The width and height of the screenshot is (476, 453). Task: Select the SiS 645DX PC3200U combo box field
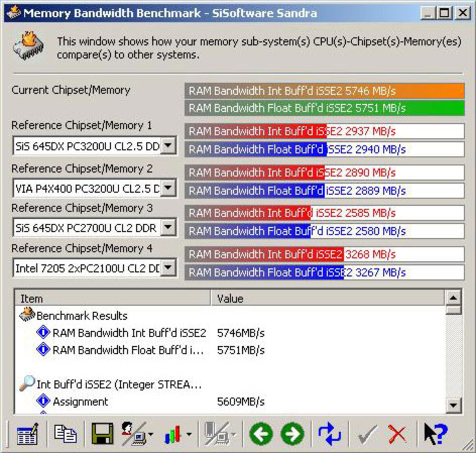tap(94, 146)
